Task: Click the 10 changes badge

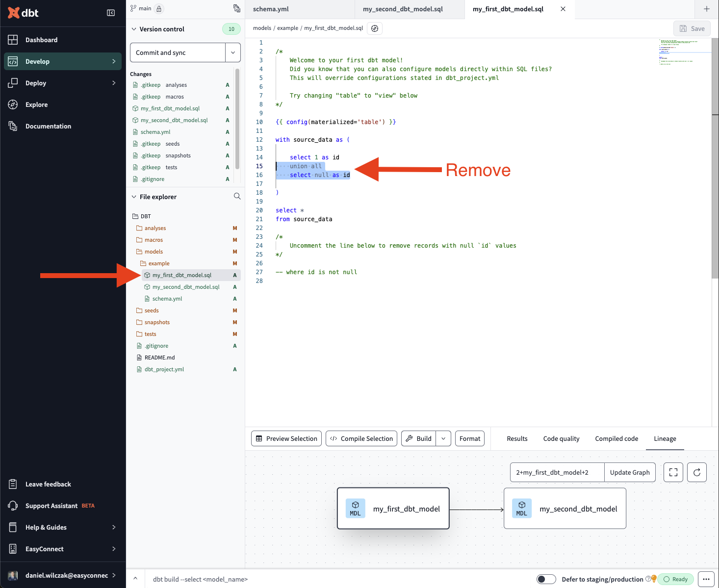Action: (x=231, y=29)
